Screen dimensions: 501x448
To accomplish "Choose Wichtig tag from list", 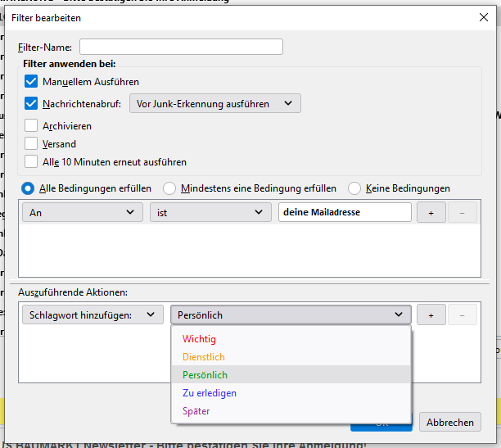I will 291,338.
